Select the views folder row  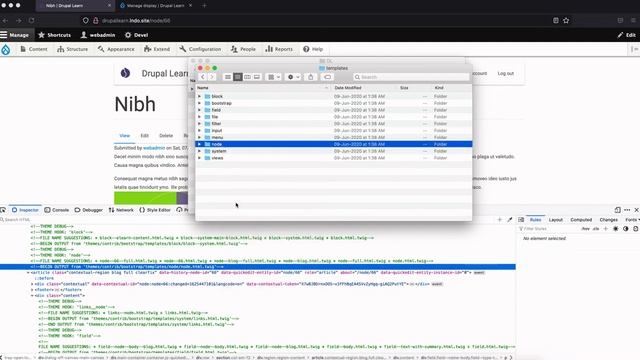334,158
